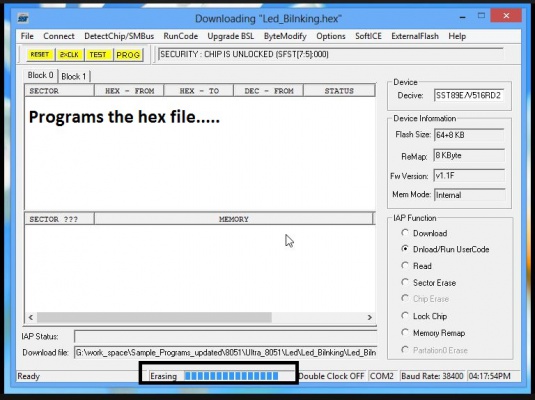Click the horizontal scrollbar thumb in memory pane
535x400 pixels.
(x=154, y=317)
